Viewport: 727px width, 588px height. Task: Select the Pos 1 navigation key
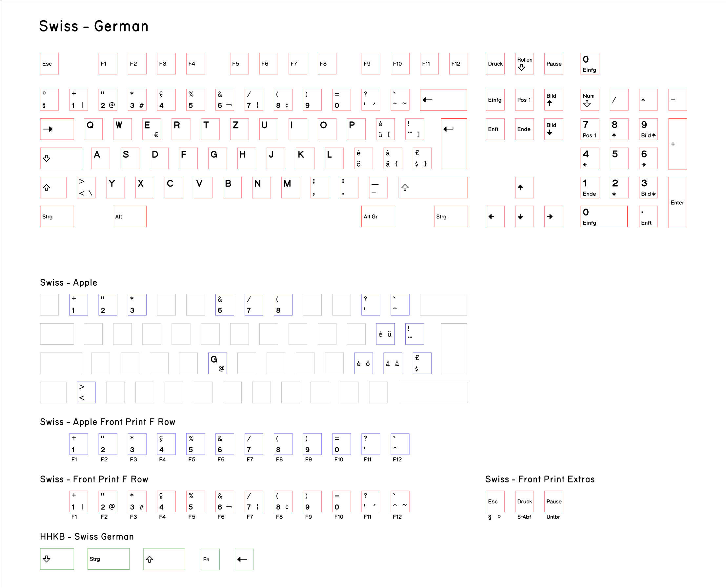point(524,100)
